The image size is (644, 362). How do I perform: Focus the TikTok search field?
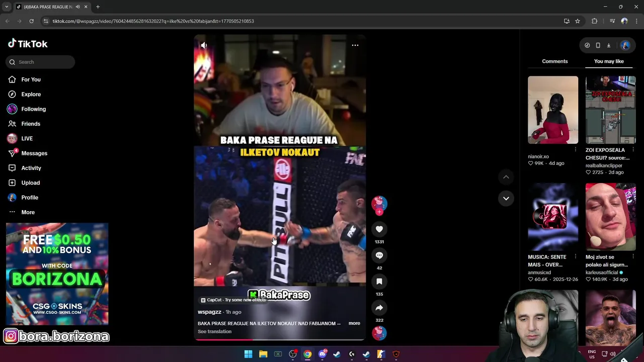tap(40, 62)
